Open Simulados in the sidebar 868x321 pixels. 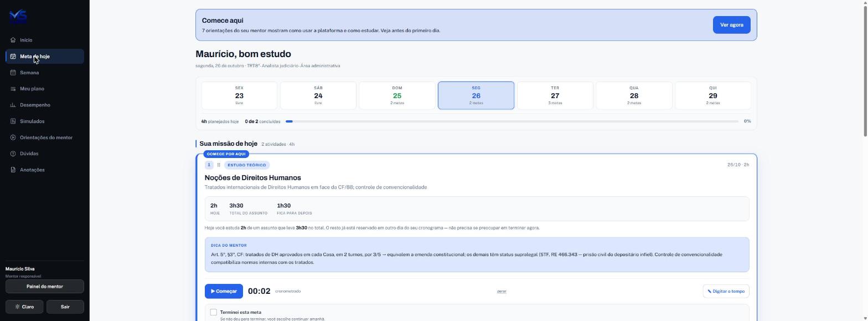[x=45, y=121]
